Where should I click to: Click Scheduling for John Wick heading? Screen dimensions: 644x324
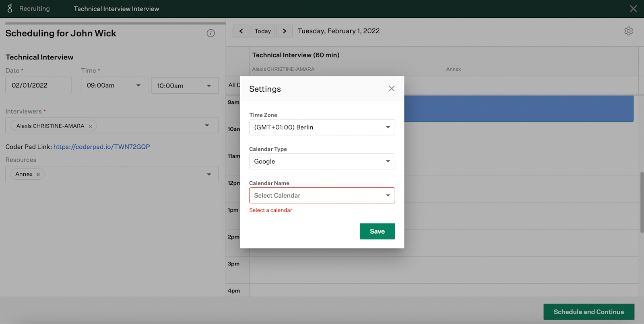pos(61,33)
